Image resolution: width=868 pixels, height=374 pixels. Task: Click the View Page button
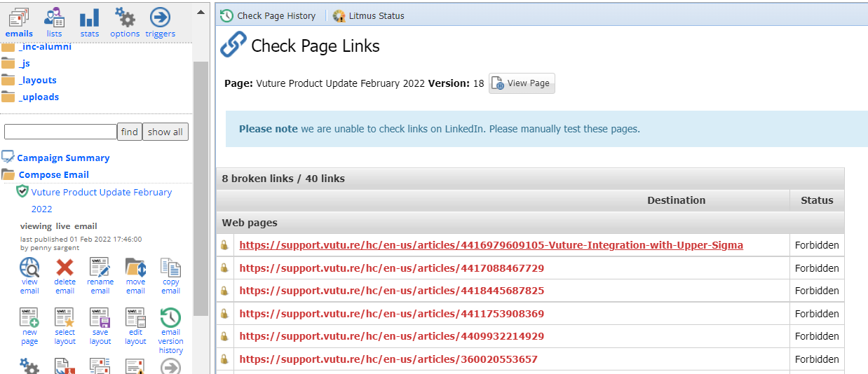[522, 83]
